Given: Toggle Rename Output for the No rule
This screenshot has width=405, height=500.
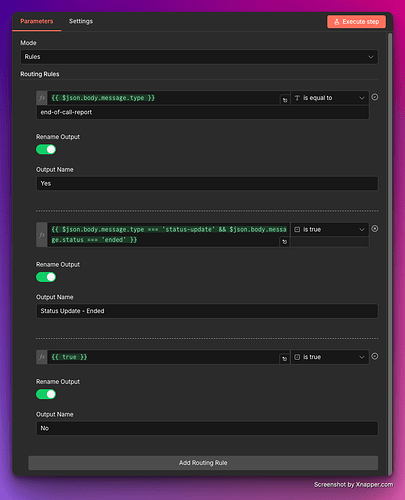Looking at the screenshot, I should tap(46, 394).
